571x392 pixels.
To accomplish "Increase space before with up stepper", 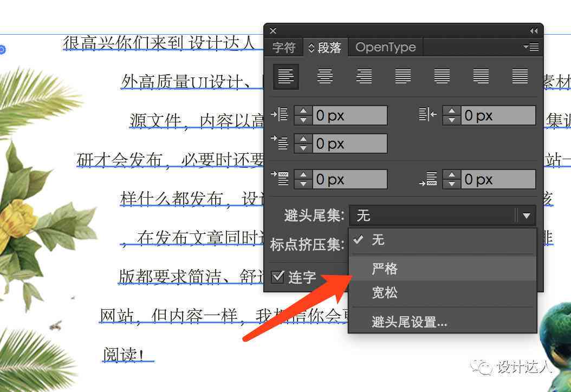I will click(303, 175).
